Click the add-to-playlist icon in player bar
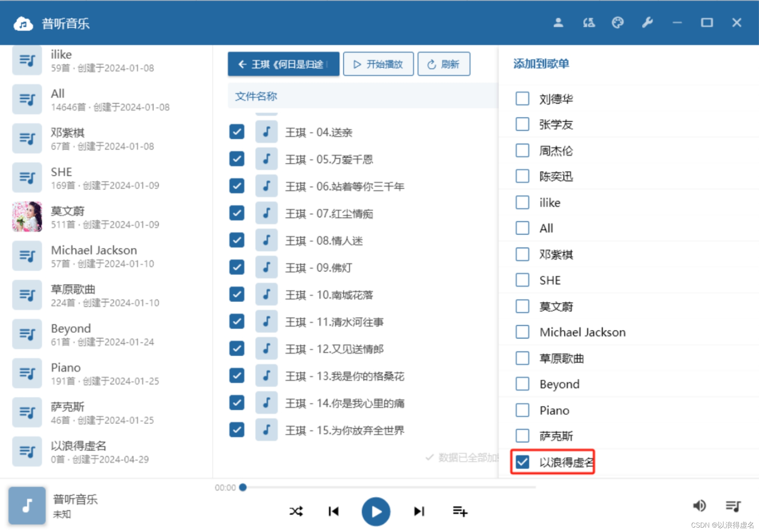Screen dimensions: 759x532 pos(460,511)
